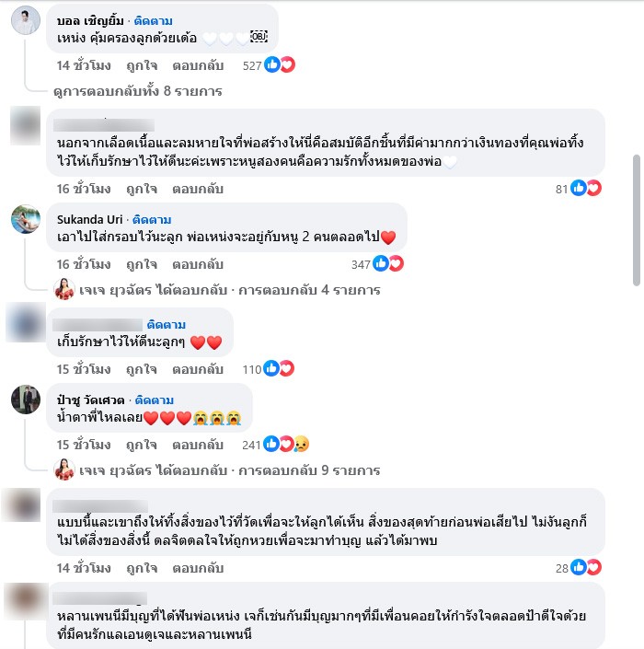The height and width of the screenshot is (649, 644).
Task: Click the vertical scrollbar thumb at right edge
Action: pos(637,220)
